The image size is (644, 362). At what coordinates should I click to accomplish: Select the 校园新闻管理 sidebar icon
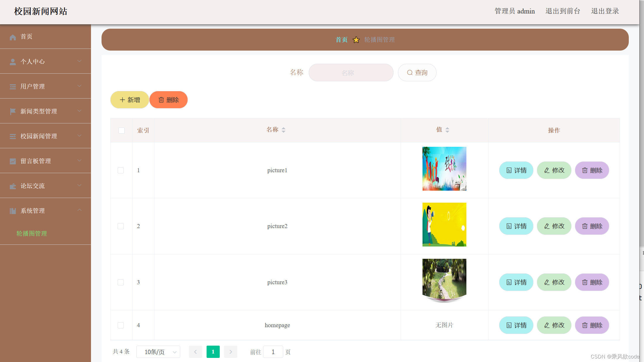13,136
